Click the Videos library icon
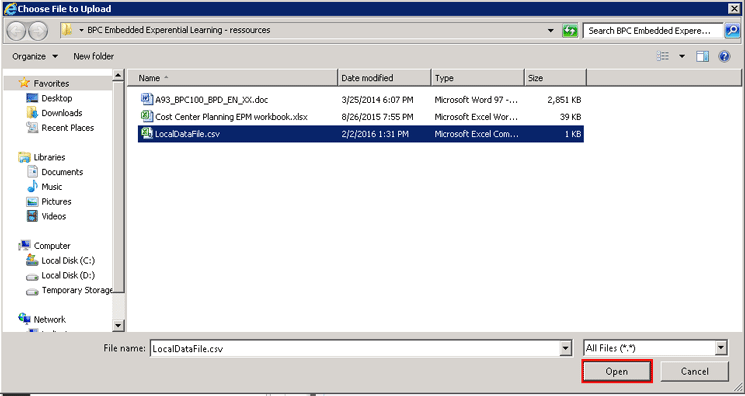745x396 pixels. pyautogui.click(x=32, y=216)
